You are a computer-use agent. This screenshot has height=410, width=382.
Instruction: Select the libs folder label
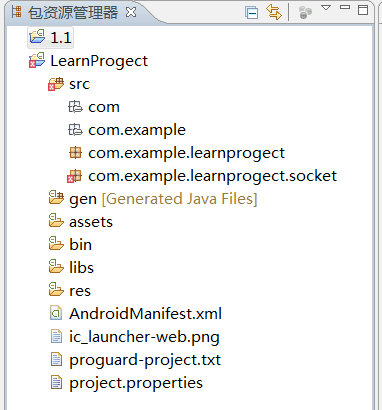point(81,268)
